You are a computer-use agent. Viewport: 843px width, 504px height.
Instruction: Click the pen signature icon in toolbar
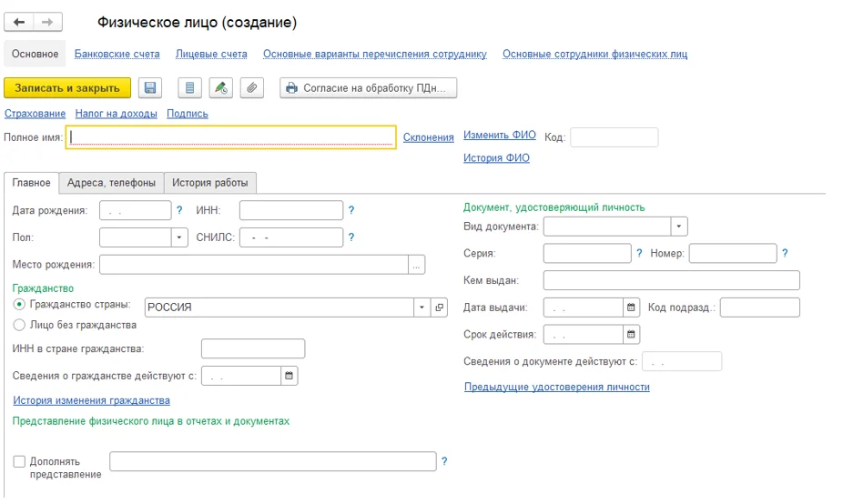point(220,87)
